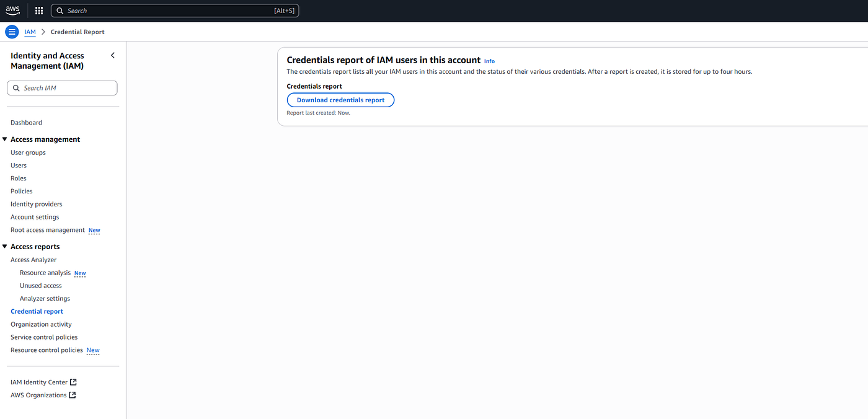
Task: Open the IAM Identity Center link
Action: tap(39, 382)
